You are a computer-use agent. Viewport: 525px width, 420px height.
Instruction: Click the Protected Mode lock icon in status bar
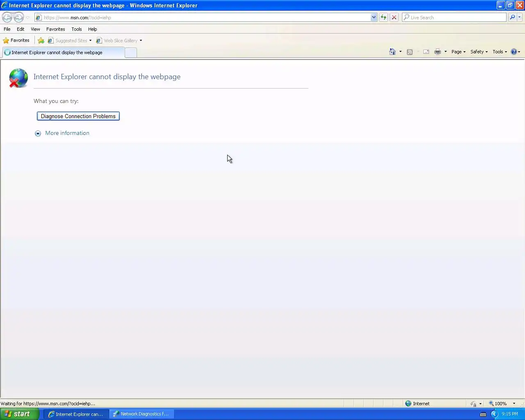pos(474,404)
